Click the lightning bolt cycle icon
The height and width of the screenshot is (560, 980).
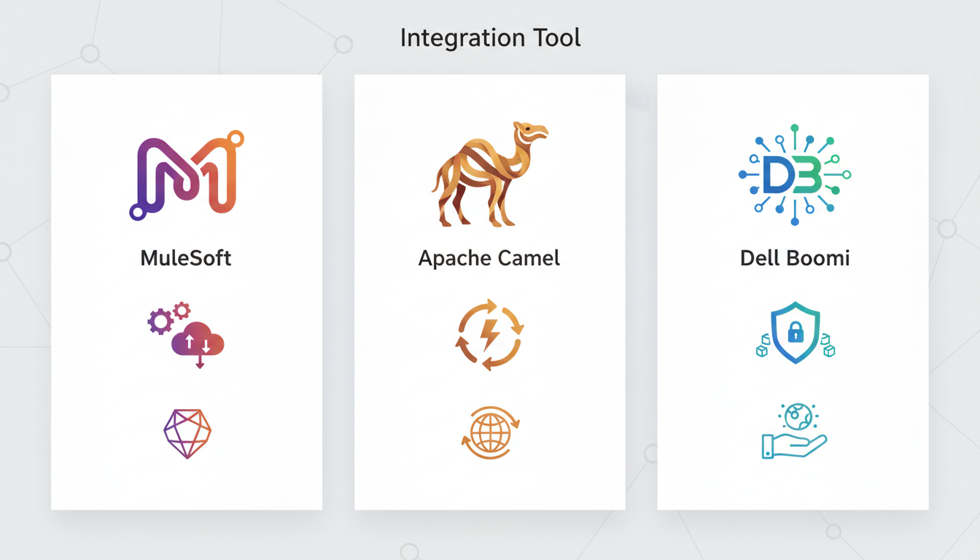489,335
